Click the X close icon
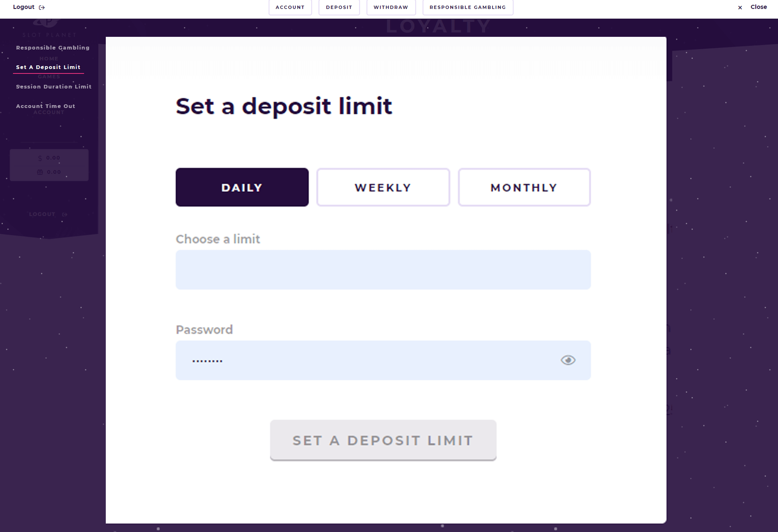This screenshot has height=532, width=778. click(x=740, y=8)
